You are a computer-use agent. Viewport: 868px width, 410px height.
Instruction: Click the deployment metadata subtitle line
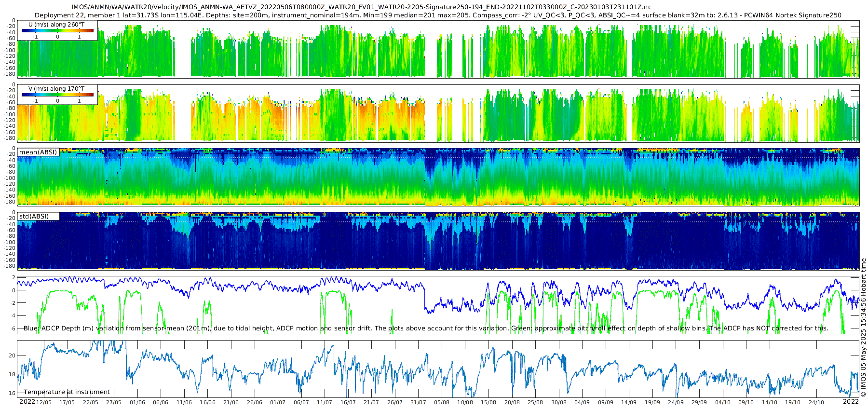(x=438, y=15)
